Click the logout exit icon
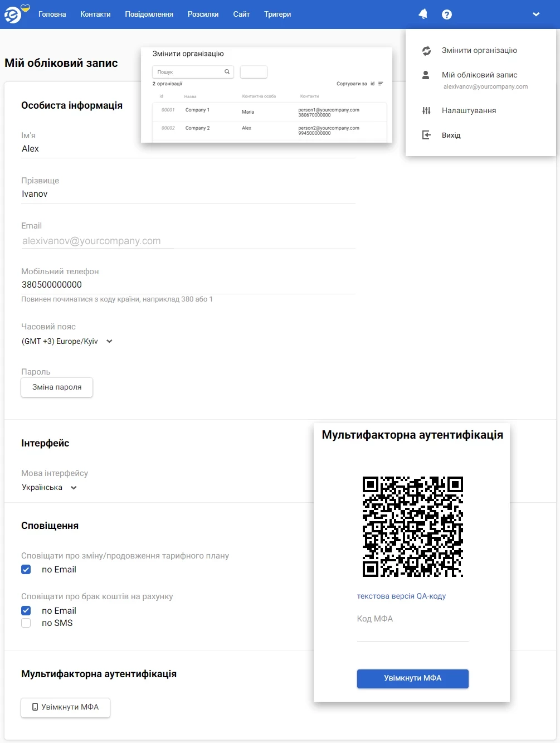This screenshot has width=560, height=743. pyautogui.click(x=426, y=135)
